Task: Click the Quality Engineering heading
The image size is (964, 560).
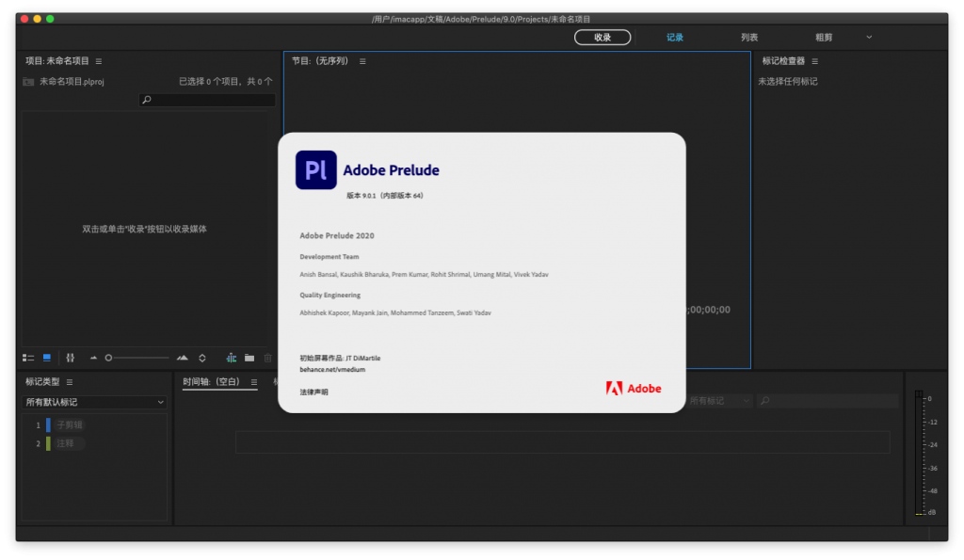Action: [x=330, y=296]
